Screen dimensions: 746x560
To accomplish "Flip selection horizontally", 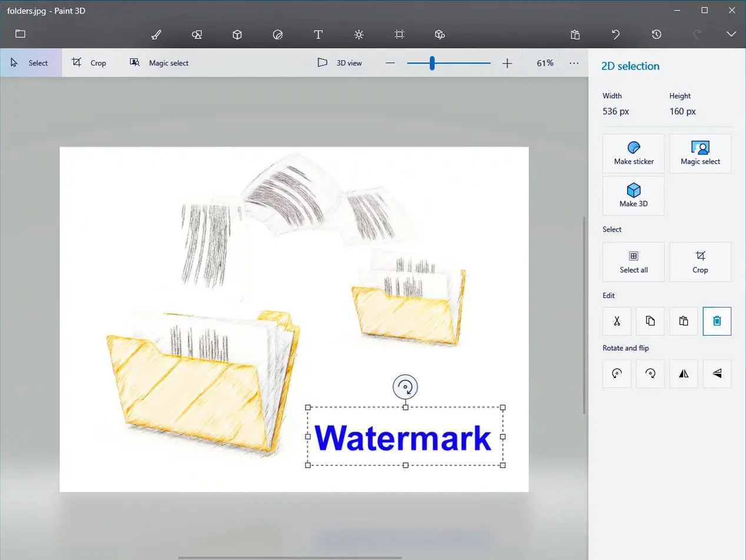I will click(x=684, y=373).
